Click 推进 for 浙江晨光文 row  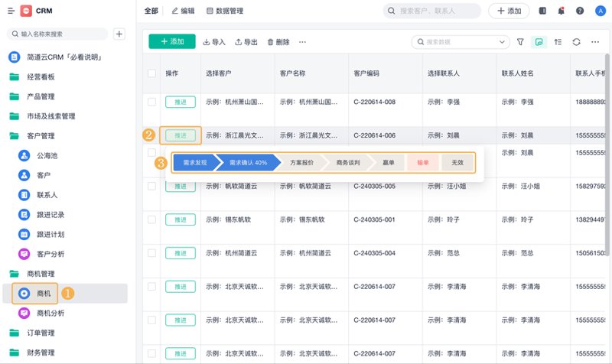click(181, 135)
